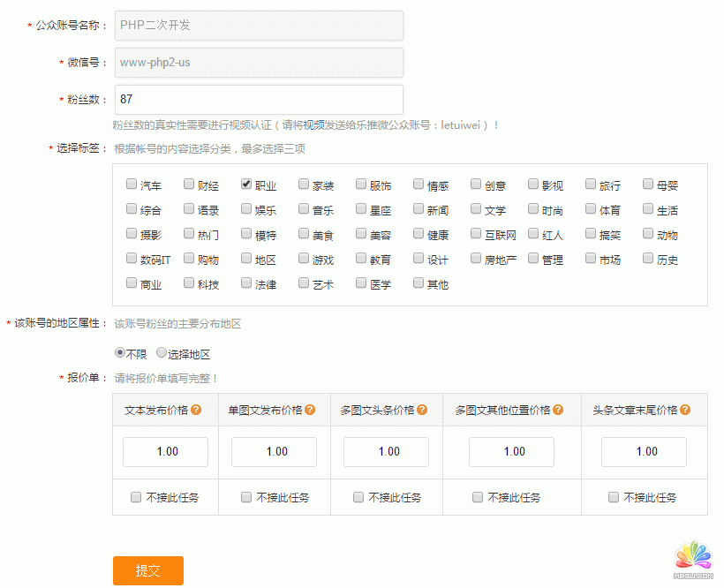Click the 1.00 price field under 多图文头条价格
The height and width of the screenshot is (588, 724).
pyautogui.click(x=386, y=451)
